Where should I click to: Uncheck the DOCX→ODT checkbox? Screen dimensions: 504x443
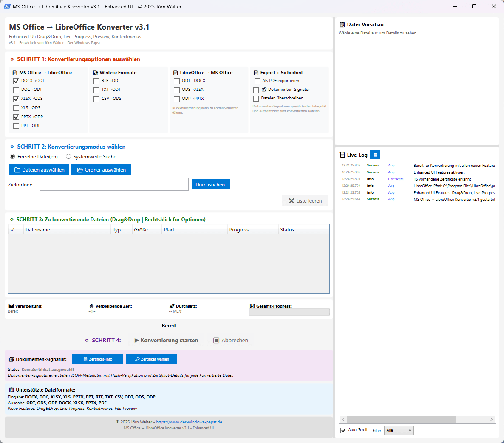(x=16, y=81)
